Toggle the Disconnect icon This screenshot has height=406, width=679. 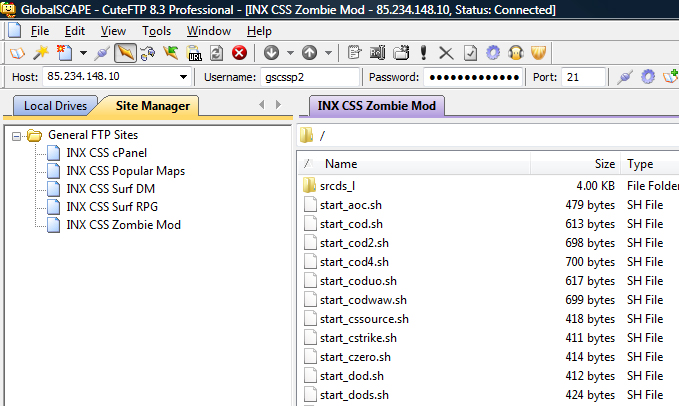[x=125, y=53]
